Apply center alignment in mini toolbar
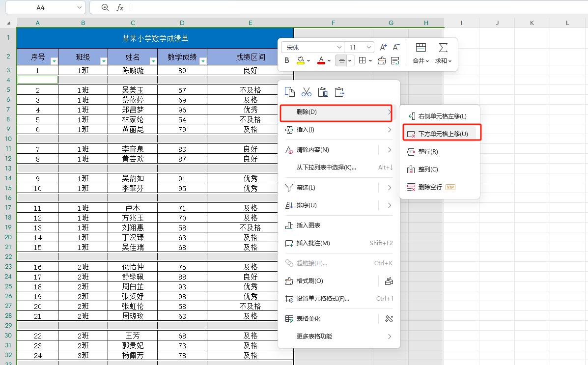The image size is (588, 365). [x=341, y=60]
